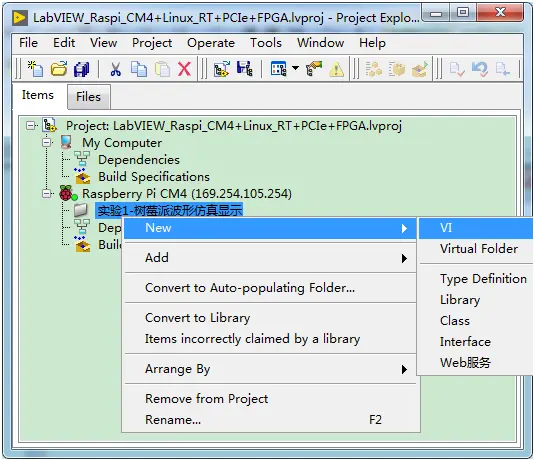
Task: Click the Cut scissors icon
Action: point(116,69)
